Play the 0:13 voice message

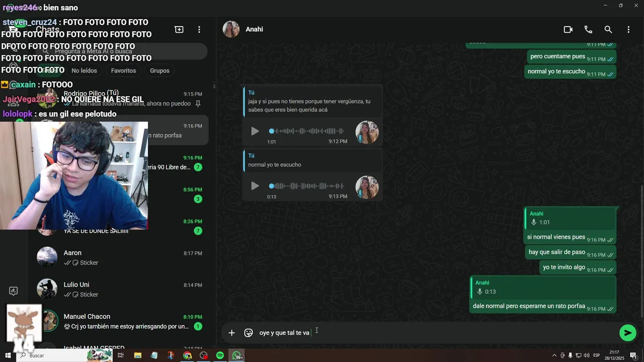tap(255, 186)
